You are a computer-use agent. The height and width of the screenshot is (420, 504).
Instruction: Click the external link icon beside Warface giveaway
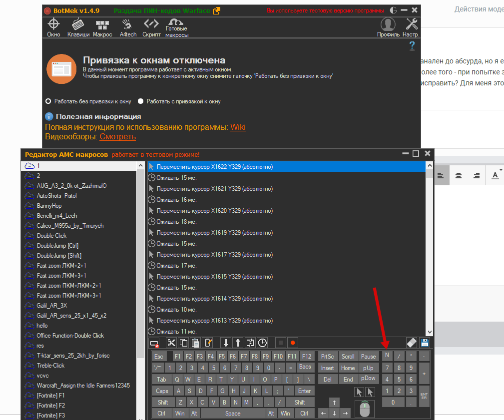[x=217, y=10]
